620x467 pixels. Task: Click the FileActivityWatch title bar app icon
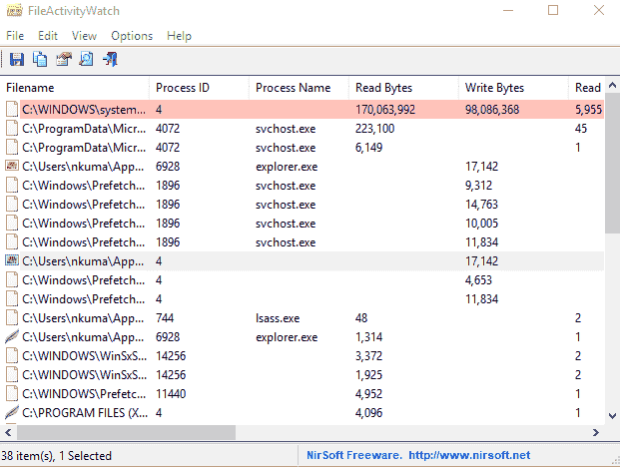[x=14, y=11]
